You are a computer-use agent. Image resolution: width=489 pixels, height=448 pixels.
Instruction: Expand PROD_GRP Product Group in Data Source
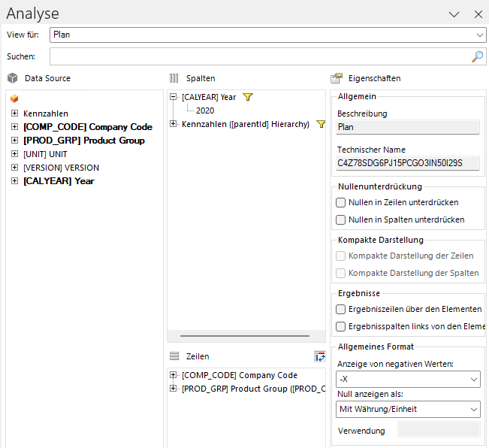15,141
